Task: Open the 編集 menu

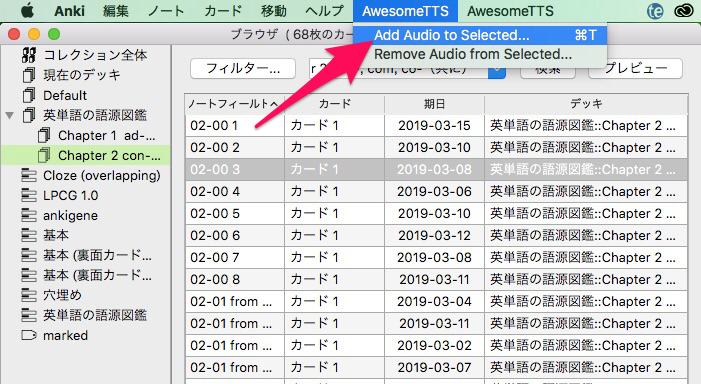Action: [x=116, y=11]
